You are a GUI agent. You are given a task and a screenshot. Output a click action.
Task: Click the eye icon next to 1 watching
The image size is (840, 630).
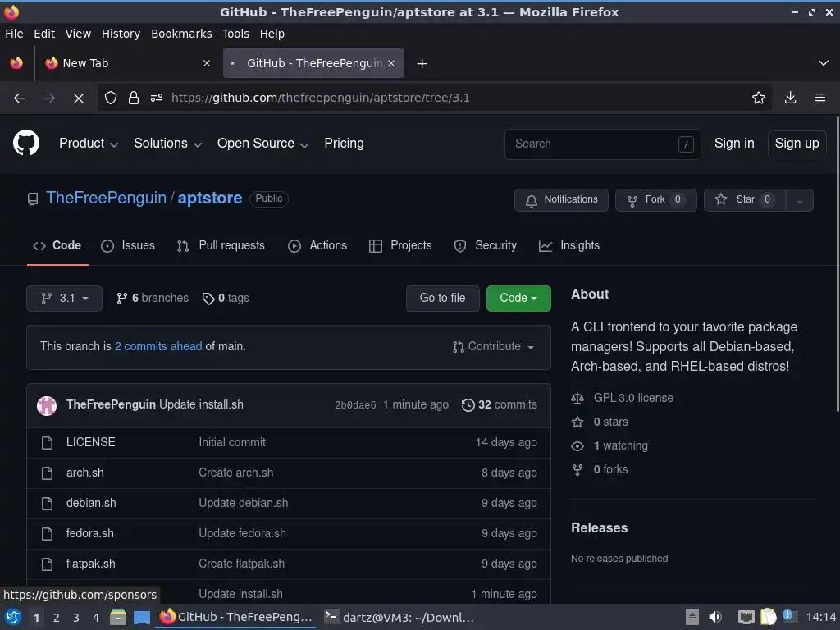[x=577, y=445]
